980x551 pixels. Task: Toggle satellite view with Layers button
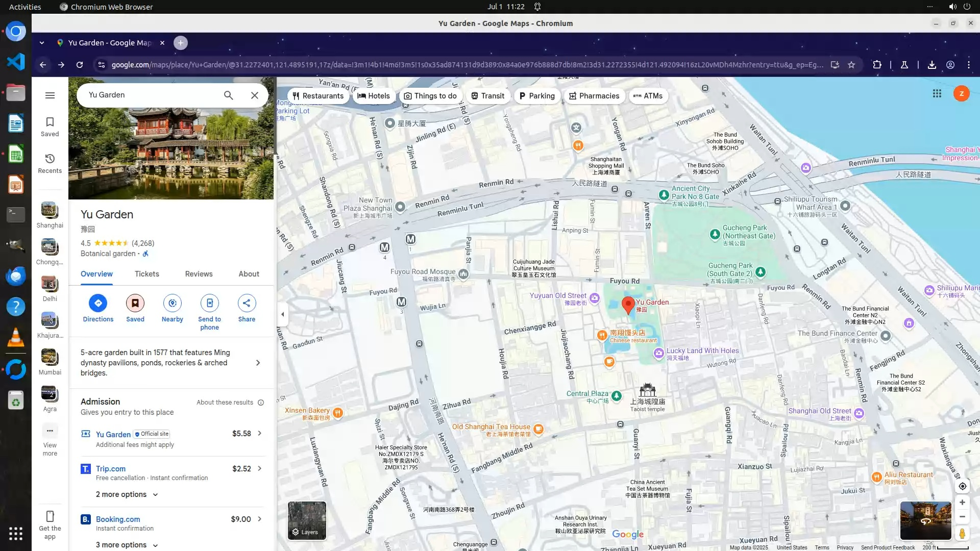click(x=307, y=520)
